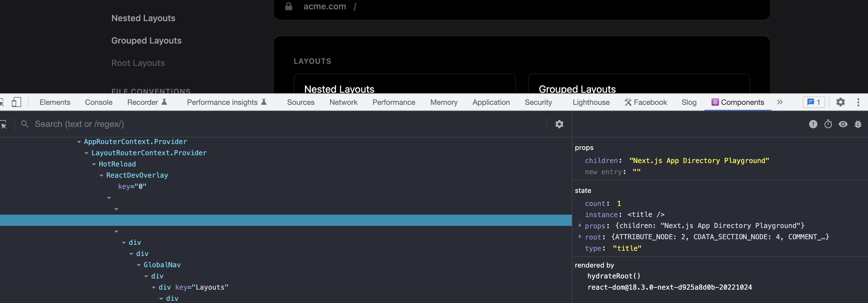Inspect matching DOM element eye icon
Viewport: 868px width, 303px height.
point(843,124)
